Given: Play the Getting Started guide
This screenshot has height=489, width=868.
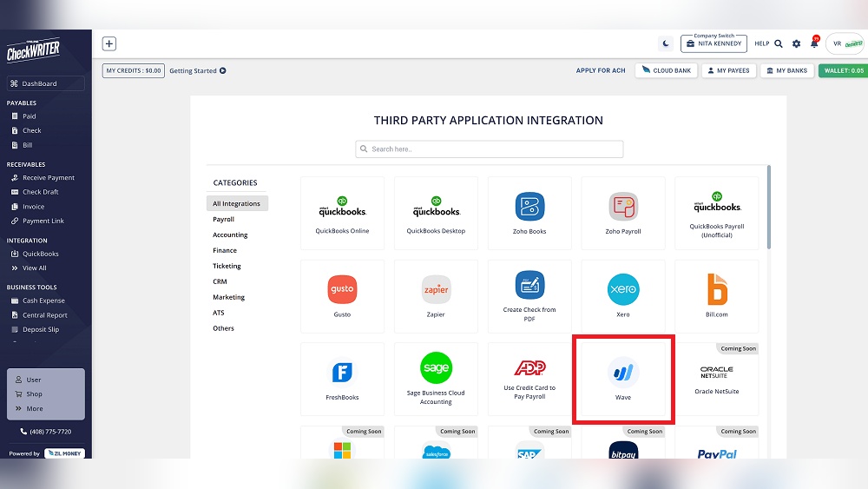Looking at the screenshot, I should [198, 71].
